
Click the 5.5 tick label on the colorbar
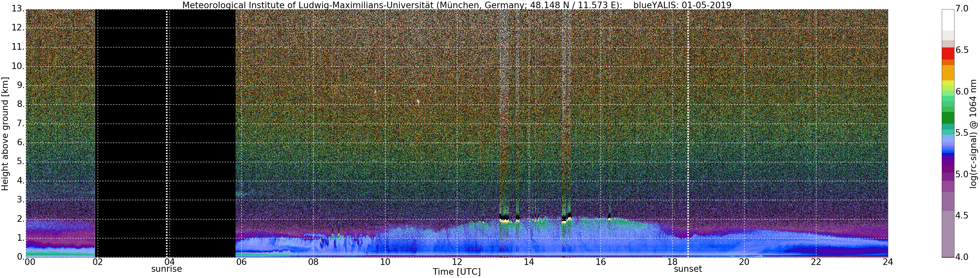coord(962,133)
